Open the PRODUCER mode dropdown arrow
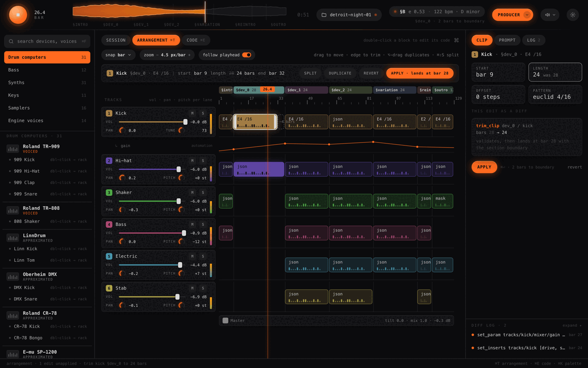Image resolution: width=588 pixels, height=368 pixels. pos(527,15)
